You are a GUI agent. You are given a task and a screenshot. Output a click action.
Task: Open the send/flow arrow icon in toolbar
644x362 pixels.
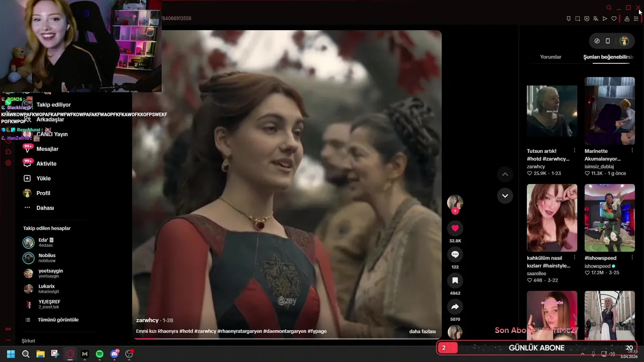605,19
